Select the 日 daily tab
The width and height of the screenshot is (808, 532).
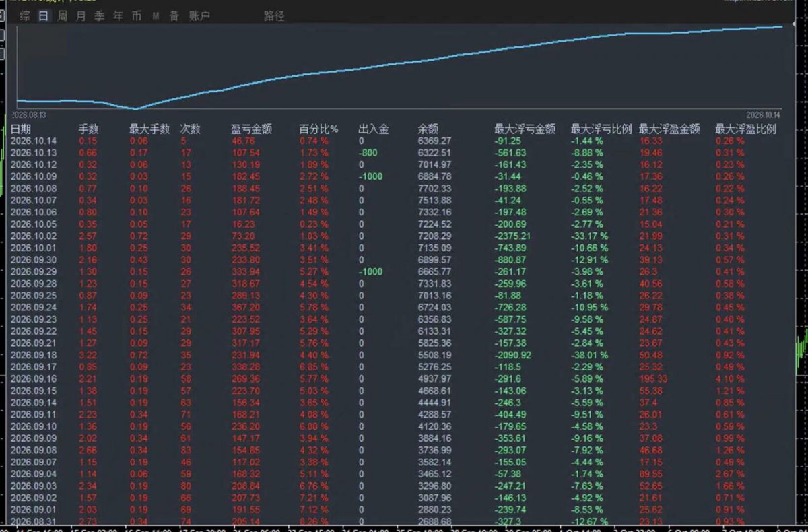pos(44,16)
